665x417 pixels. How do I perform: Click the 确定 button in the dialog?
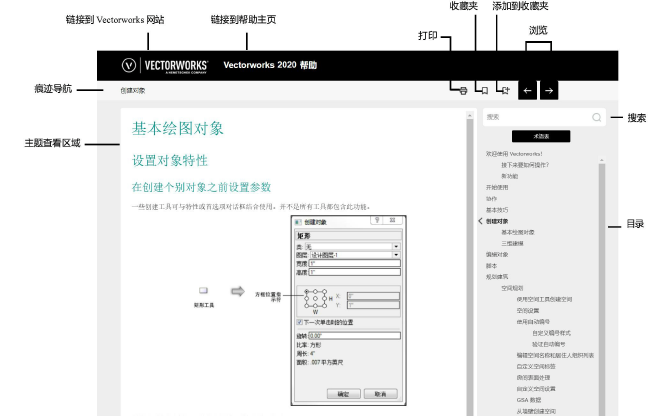tap(344, 394)
